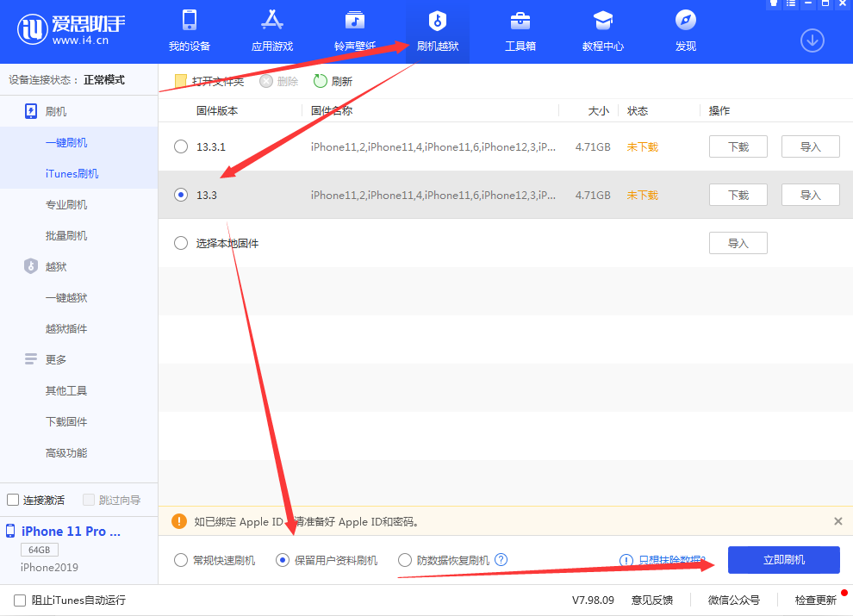Open the 发现 discover section

pyautogui.click(x=686, y=32)
